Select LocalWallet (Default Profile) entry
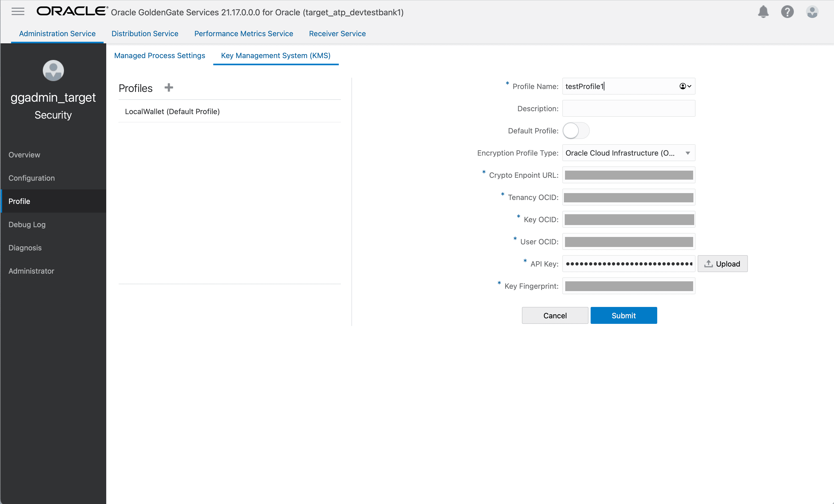The image size is (834, 504). pos(172,111)
